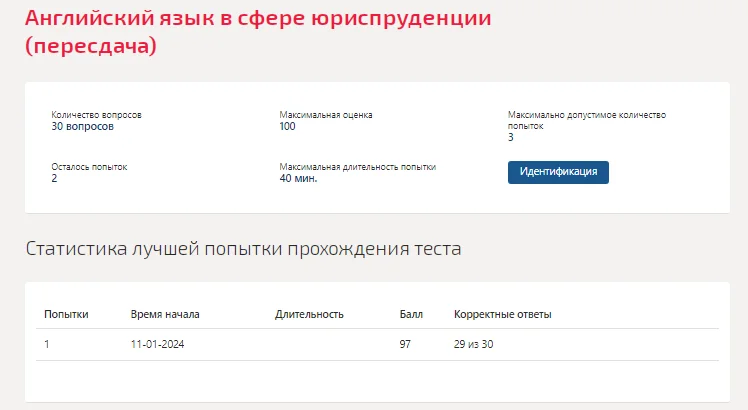Click the 30 вопросов value
This screenshot has height=410, width=748.
tap(83, 126)
